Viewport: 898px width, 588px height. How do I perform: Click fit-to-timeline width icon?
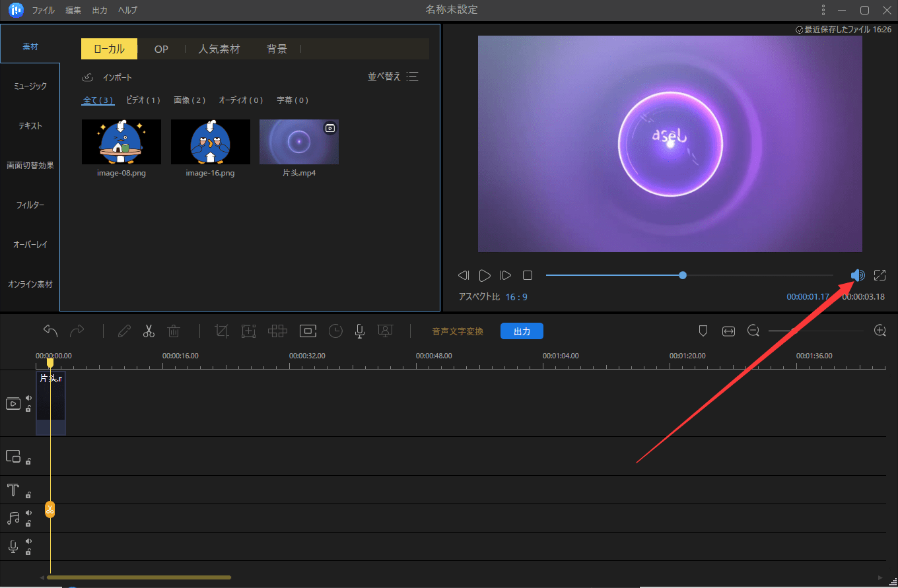[x=728, y=331]
